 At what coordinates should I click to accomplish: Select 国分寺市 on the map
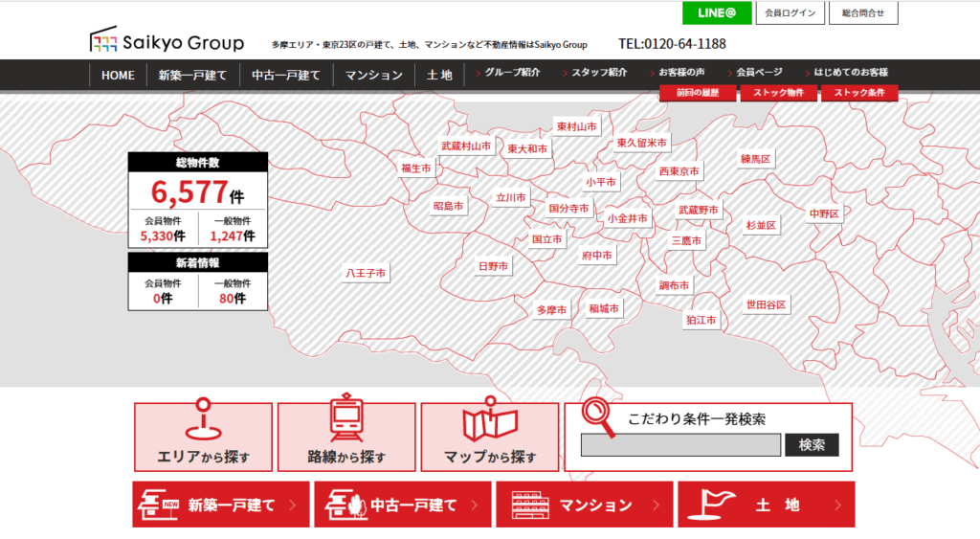click(568, 208)
